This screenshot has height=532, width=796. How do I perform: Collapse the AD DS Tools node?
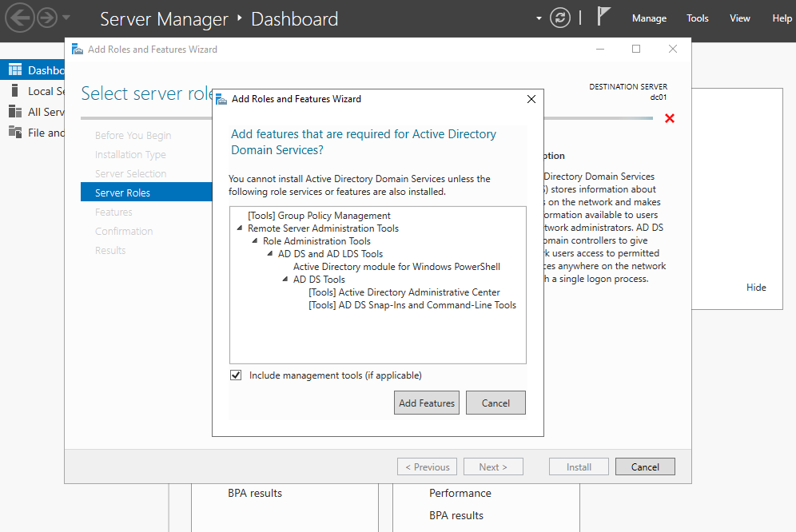(285, 280)
